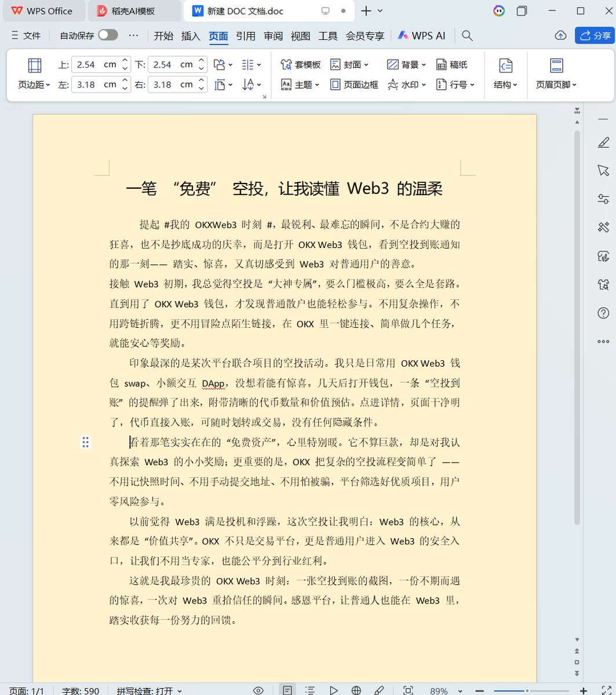Viewport: 616px width, 695px height.
Task: Switch to the 稻壳AI模板 tab
Action: point(134,11)
